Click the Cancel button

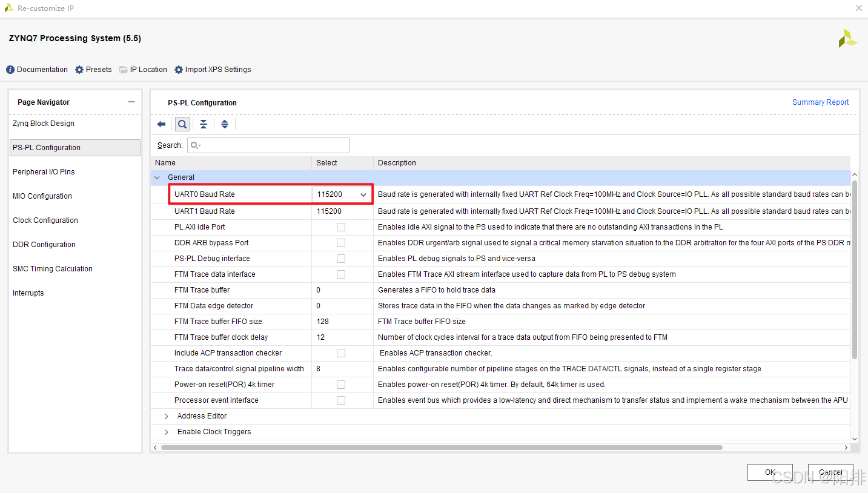coord(830,472)
